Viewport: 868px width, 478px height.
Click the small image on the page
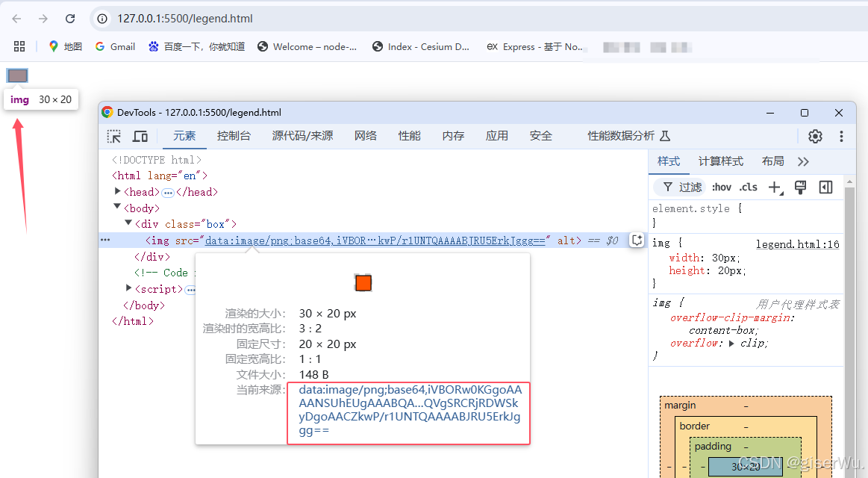point(17,75)
